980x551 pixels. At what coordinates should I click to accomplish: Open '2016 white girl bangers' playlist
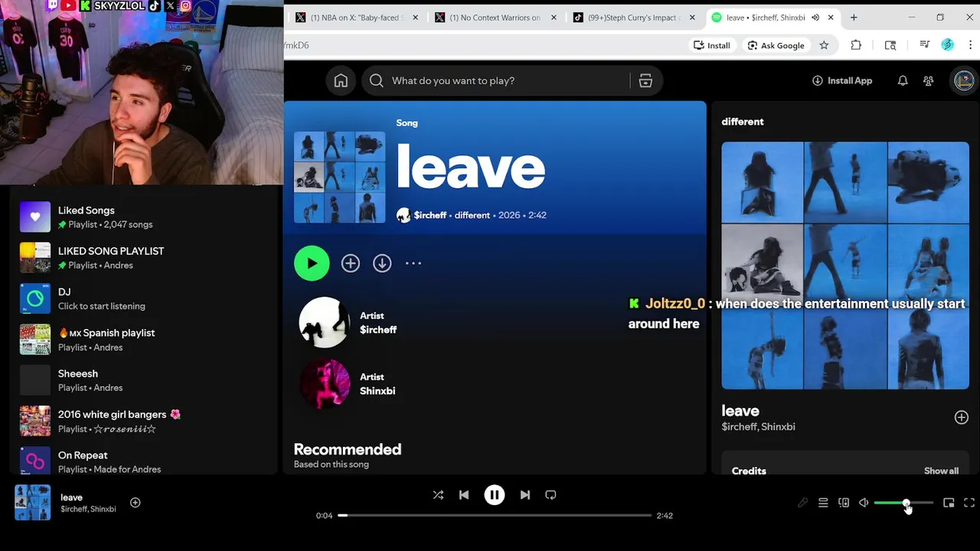pyautogui.click(x=142, y=421)
